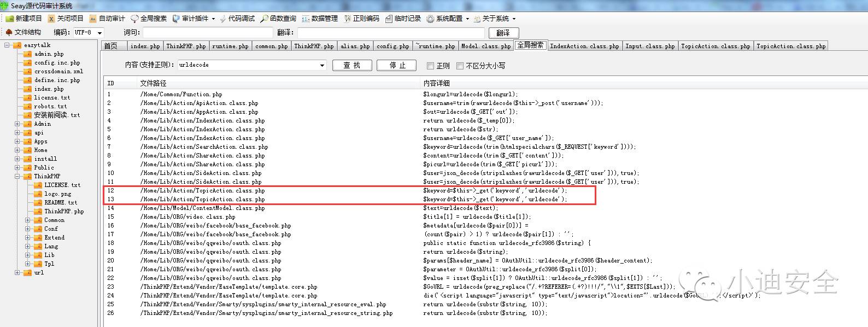
Task: Switch to the IndexAction.class.php tab
Action: (584, 46)
